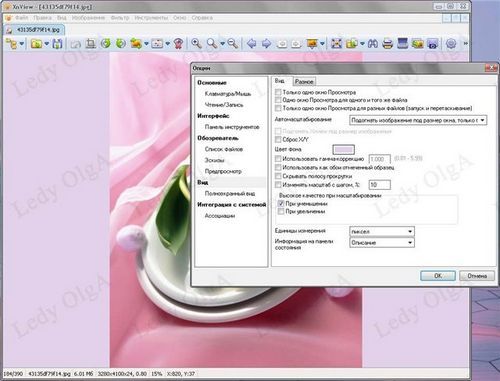500x381 pixels.
Task: Pick the 'Цвет фона' background color swatch
Action: [x=343, y=149]
